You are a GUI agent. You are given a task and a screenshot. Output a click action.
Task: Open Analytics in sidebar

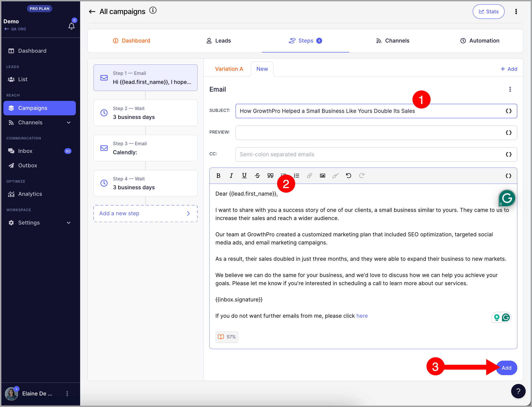click(x=40, y=194)
